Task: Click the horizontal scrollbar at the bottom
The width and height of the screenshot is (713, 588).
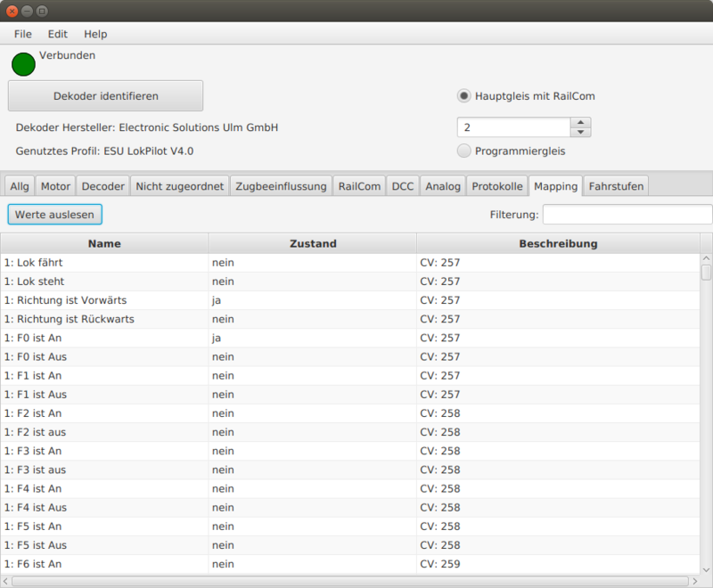Action: coord(348,581)
